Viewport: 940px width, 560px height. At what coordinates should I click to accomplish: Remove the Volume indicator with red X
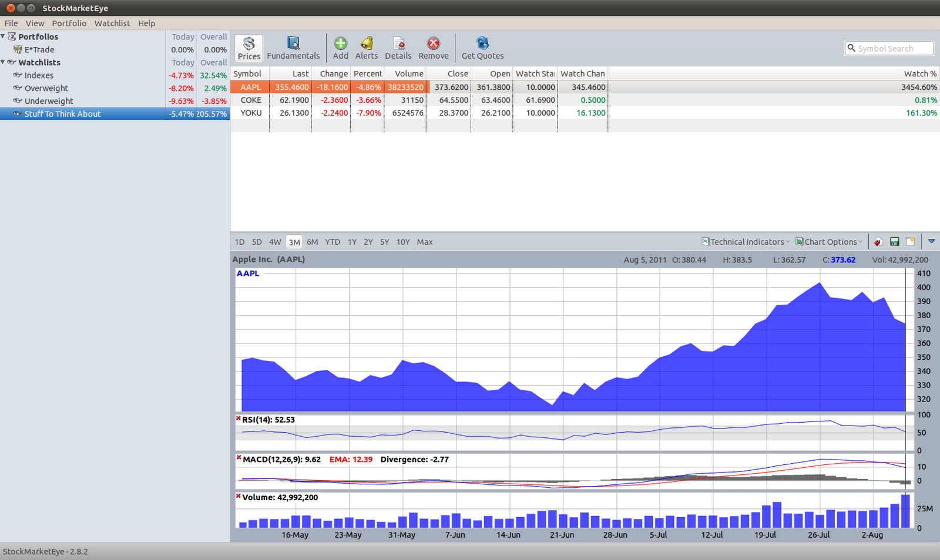point(239,496)
